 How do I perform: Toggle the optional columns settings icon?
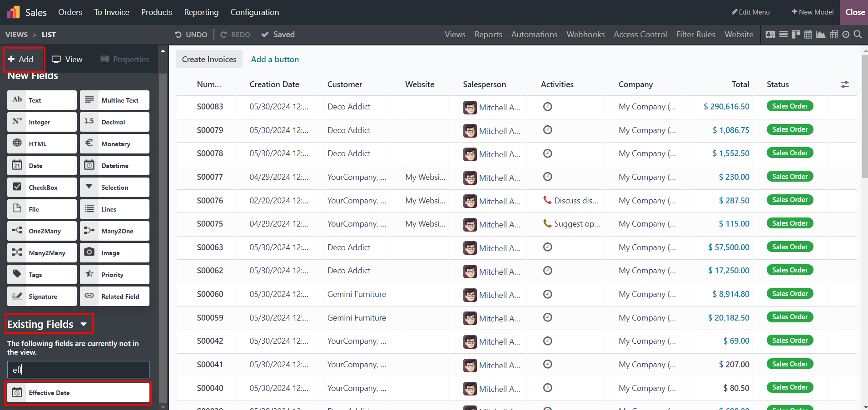(844, 84)
